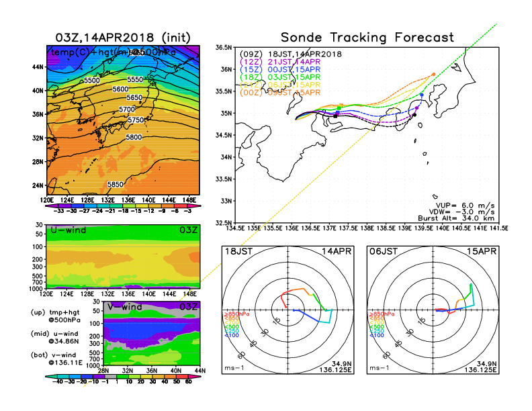Click the U-wind panel label
The width and height of the screenshot is (532, 411).
click(x=66, y=230)
